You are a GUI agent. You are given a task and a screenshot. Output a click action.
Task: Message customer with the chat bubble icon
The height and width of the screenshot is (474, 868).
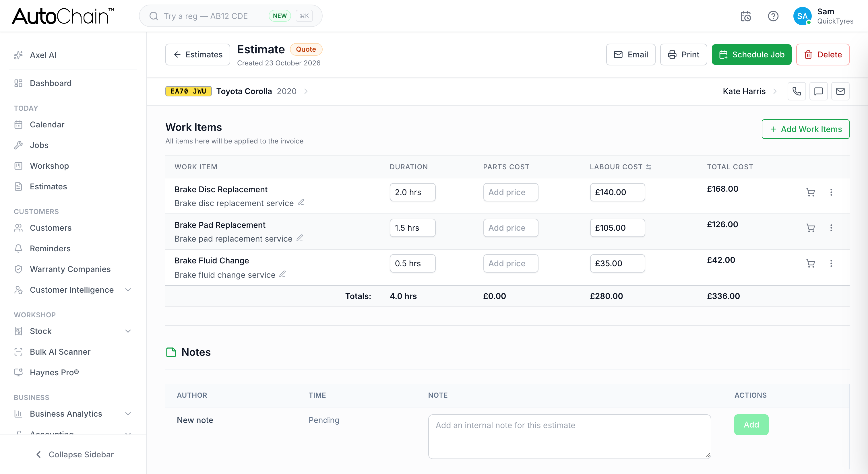(818, 91)
